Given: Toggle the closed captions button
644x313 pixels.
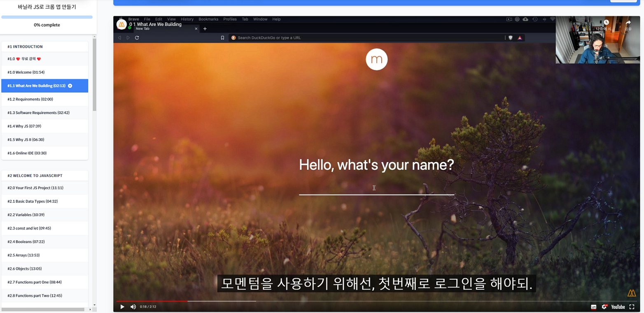Looking at the screenshot, I should [593, 307].
